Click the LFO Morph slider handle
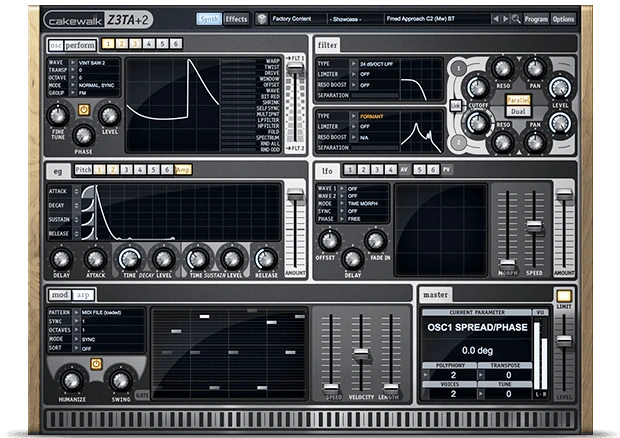The height and width of the screenshot is (438, 620). pyautogui.click(x=507, y=263)
